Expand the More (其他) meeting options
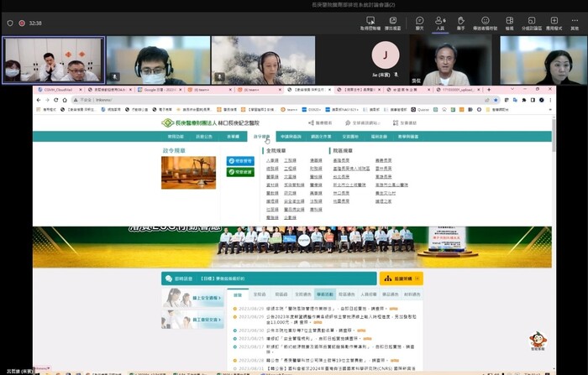This screenshot has height=375, width=588. tap(576, 22)
